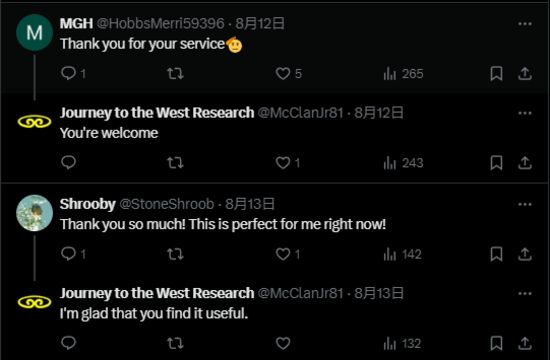Image resolution: width=550 pixels, height=360 pixels.
Task: Reply to MGH's 'Thank you for your service' tweet
Action: 73,73
